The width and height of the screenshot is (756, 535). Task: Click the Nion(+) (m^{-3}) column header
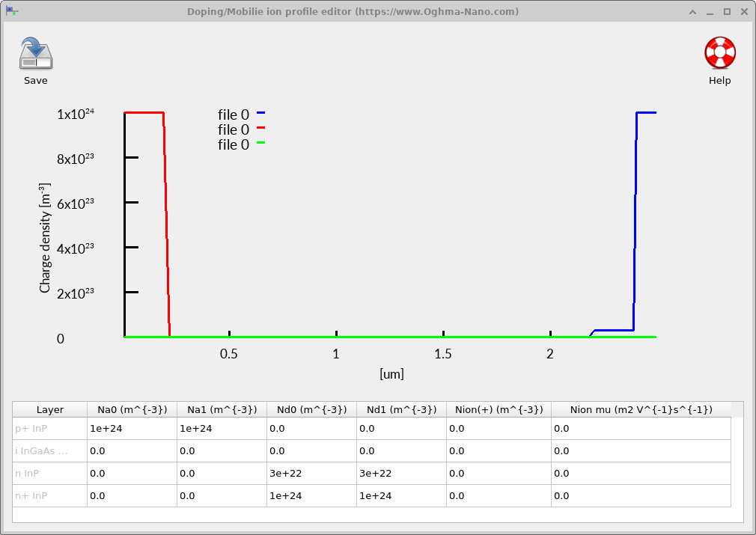[x=499, y=410]
